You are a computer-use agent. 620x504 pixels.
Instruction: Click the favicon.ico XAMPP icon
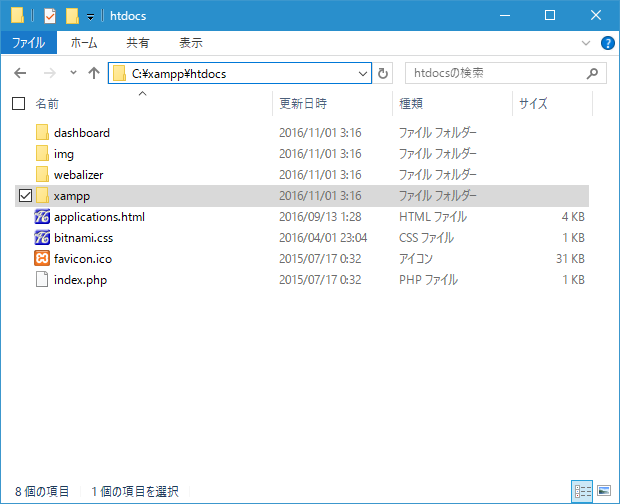42,259
